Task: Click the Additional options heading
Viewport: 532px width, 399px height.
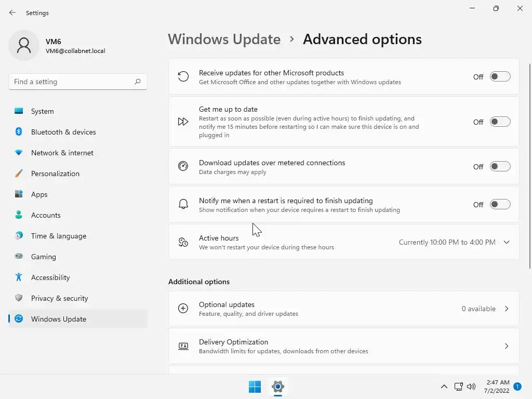Action: coord(199,282)
